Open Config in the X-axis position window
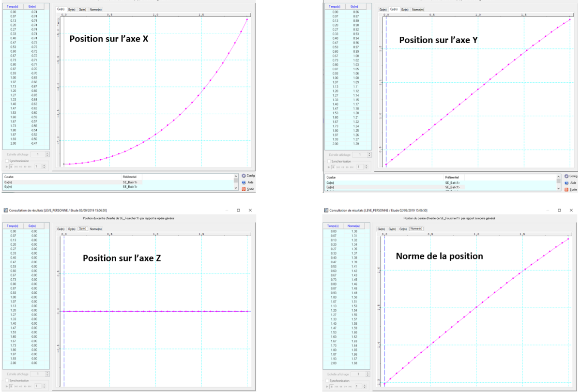 coord(247,176)
